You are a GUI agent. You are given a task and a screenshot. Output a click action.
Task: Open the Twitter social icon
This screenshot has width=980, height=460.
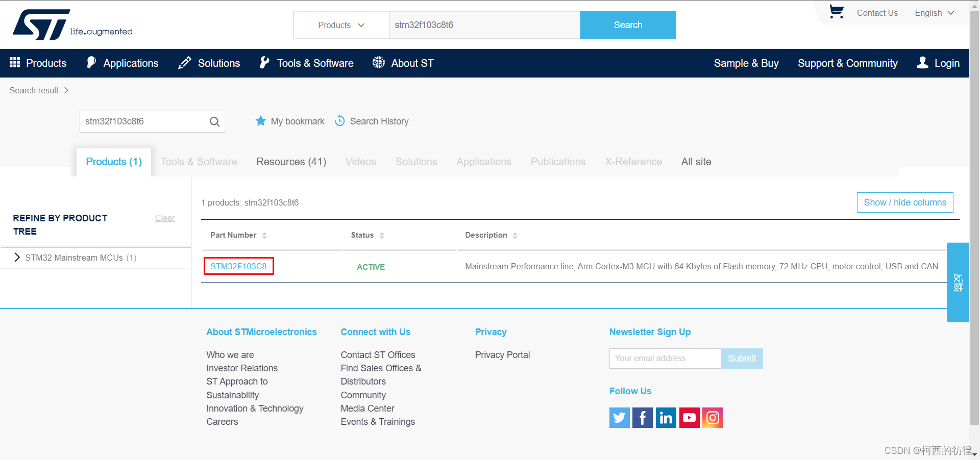tap(619, 418)
